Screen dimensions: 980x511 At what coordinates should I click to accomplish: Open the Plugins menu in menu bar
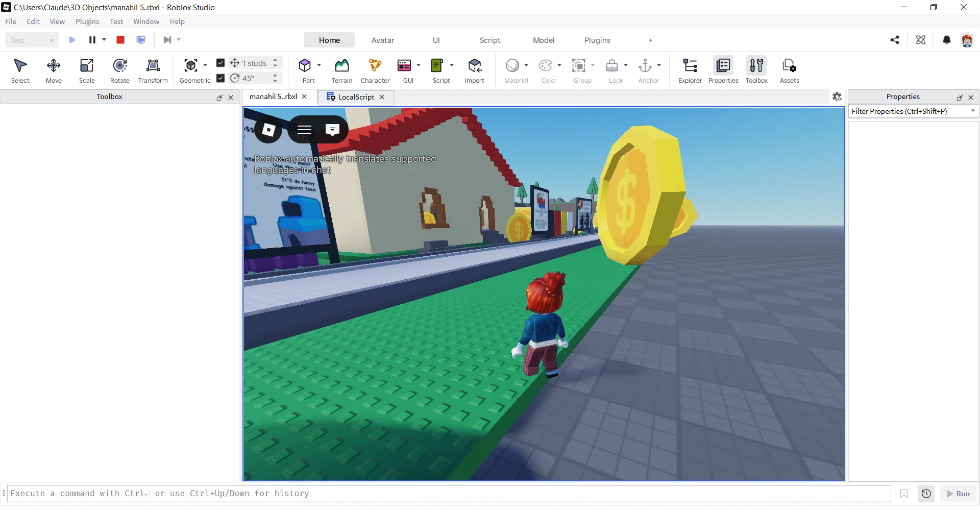(87, 21)
